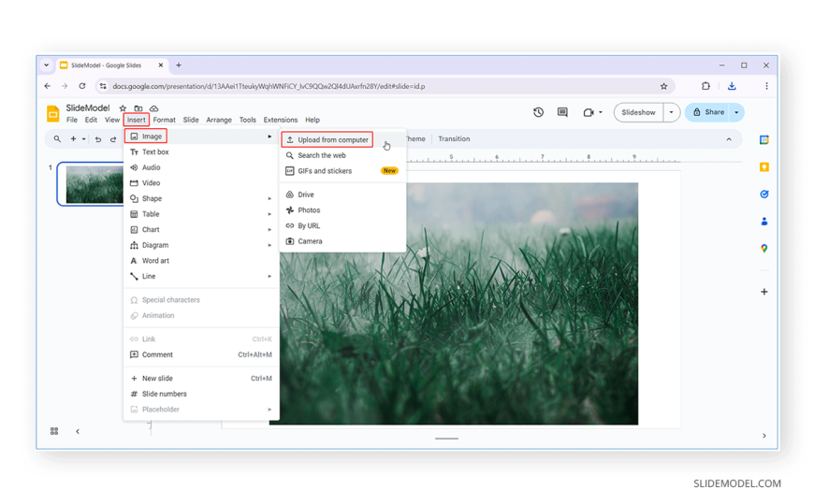Hide the menus with collapse chevron
This screenshot has width=814, height=504.
[x=729, y=139]
